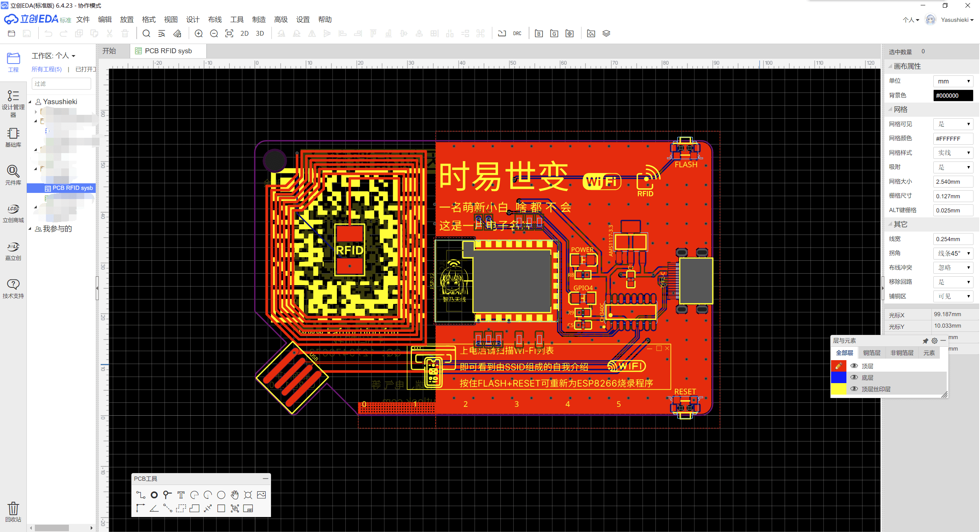This screenshot has width=980, height=532.
Task: Switch to the 非铜箔层 tab
Action: (x=902, y=353)
